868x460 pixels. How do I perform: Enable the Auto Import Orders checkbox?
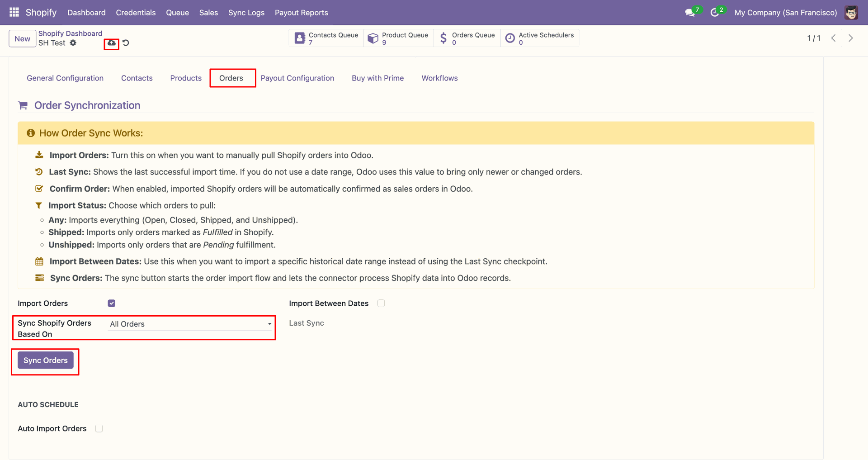99,428
